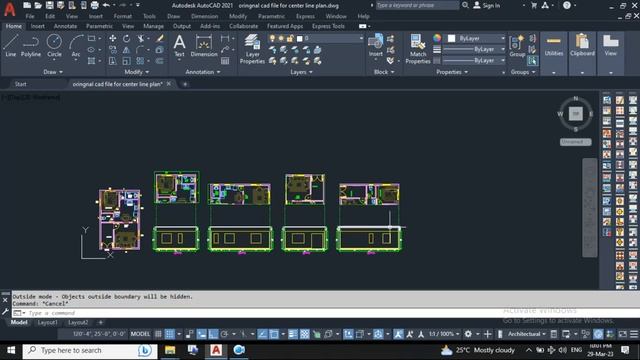The image size is (640, 360).
Task: Click the search magnifier icon in title bar
Action: [465, 5]
